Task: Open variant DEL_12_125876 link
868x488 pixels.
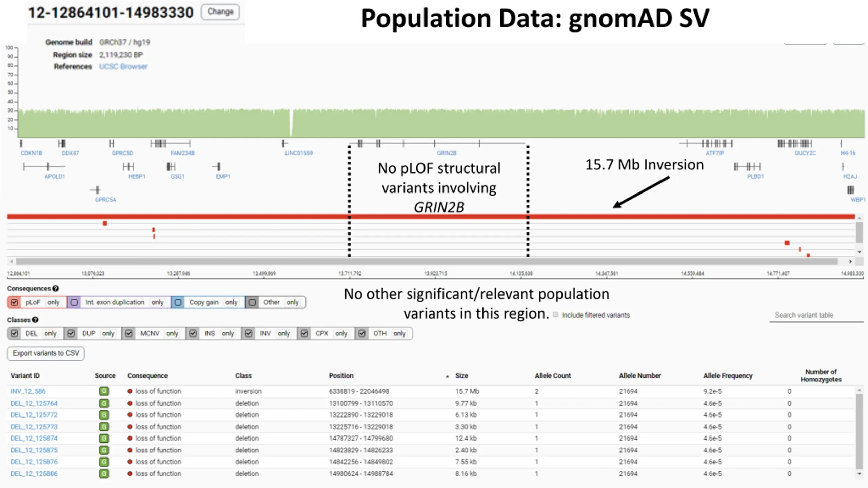Action: tap(34, 462)
